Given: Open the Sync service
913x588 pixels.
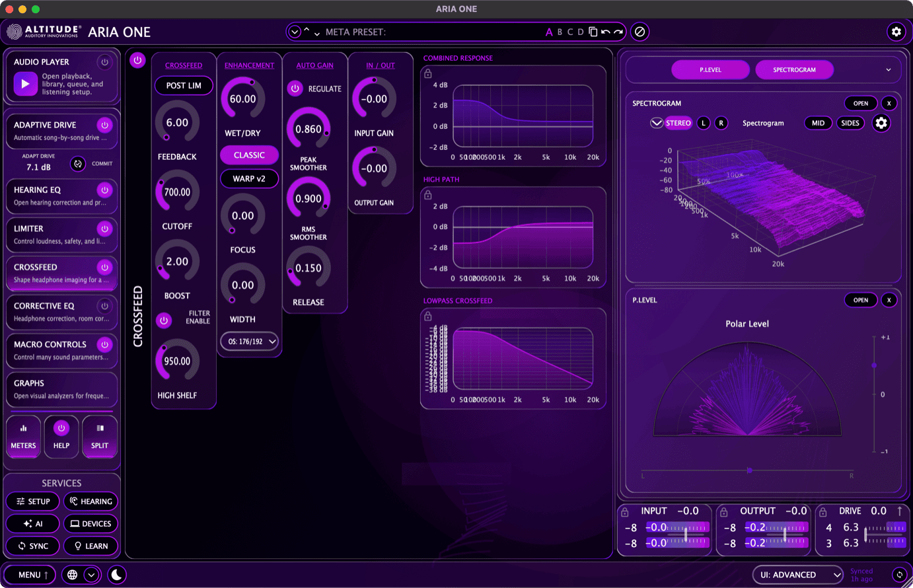Looking at the screenshot, I should click(x=33, y=546).
